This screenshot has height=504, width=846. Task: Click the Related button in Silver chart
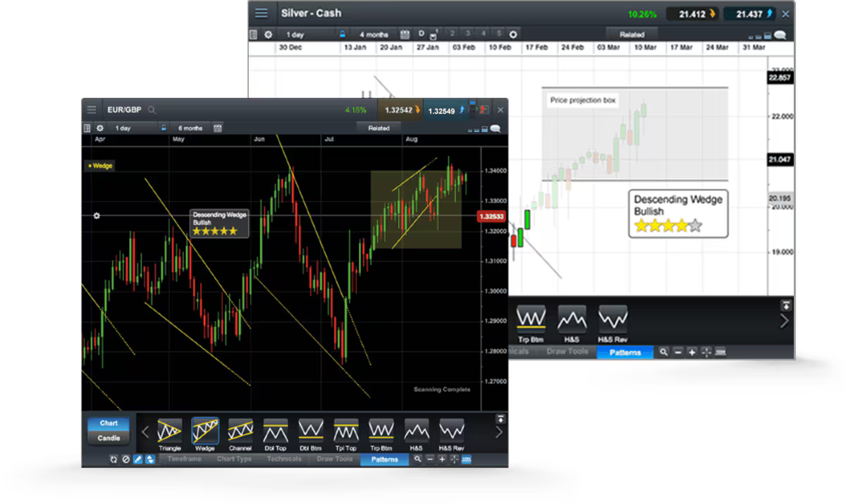tap(632, 34)
